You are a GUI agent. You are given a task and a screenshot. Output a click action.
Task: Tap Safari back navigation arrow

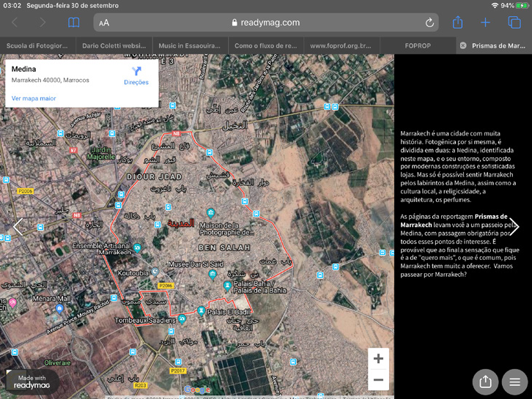[x=15, y=23]
